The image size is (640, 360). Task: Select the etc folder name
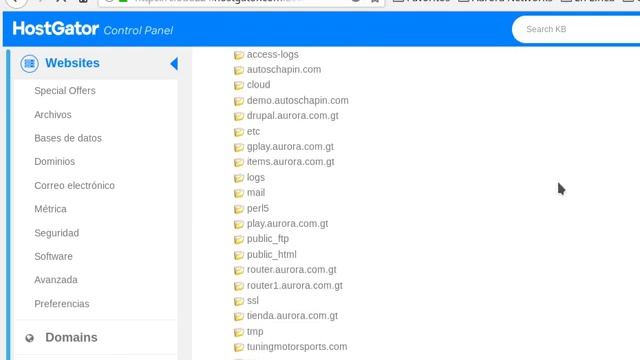click(253, 131)
